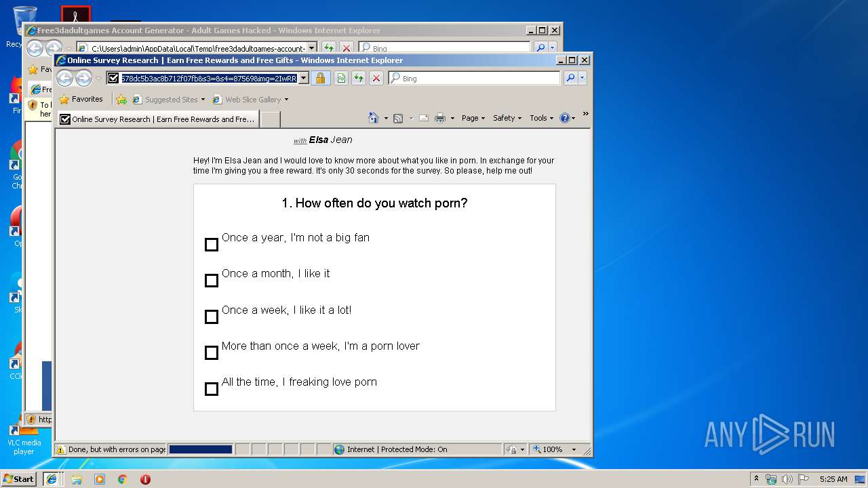Expand the recent pages dropdown arrow
Image resolution: width=868 pixels, height=488 pixels.
click(x=98, y=79)
